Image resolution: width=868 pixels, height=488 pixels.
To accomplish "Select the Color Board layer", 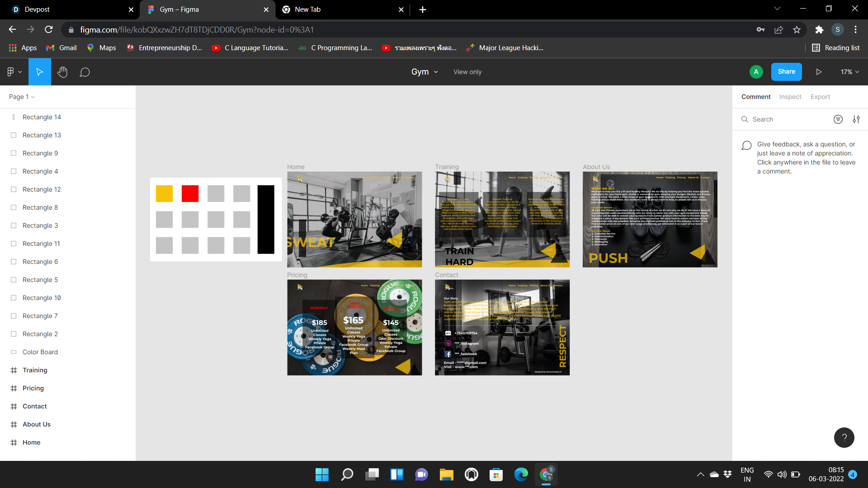I will pyautogui.click(x=40, y=352).
